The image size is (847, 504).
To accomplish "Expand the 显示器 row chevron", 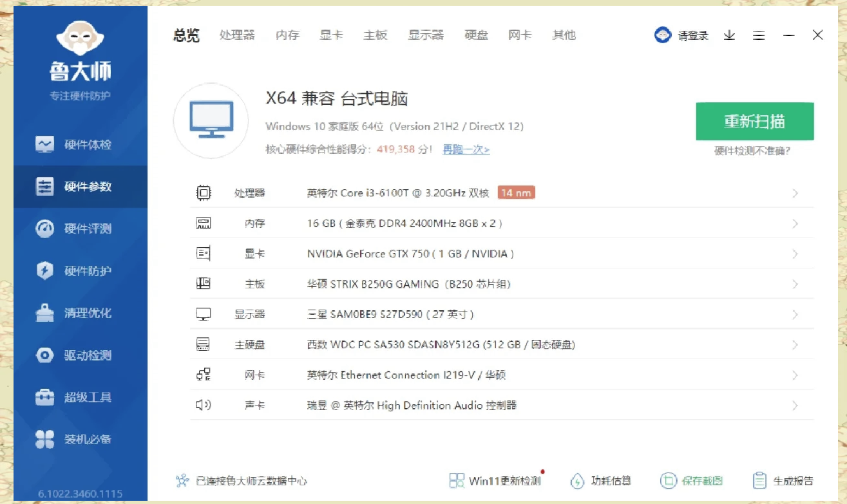I will point(795,314).
